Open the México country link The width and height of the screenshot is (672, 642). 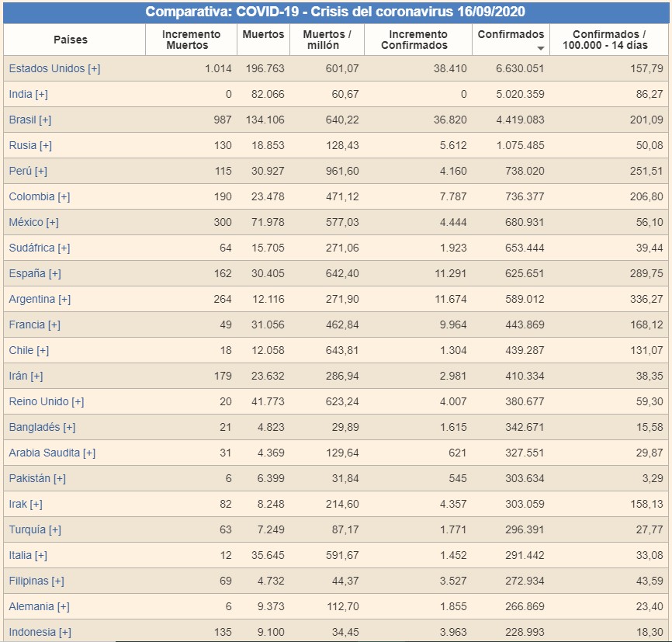(26, 222)
